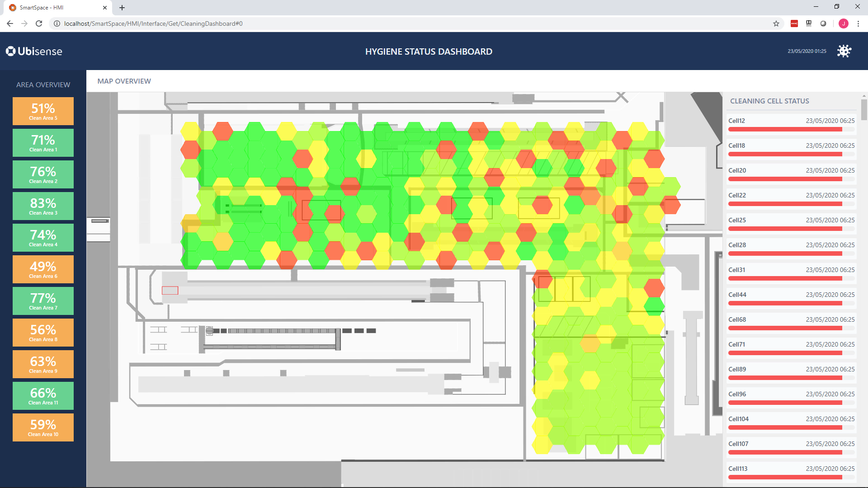Select Clean Area 10 card at 59%
Image resolution: width=868 pixels, height=488 pixels.
(43, 427)
